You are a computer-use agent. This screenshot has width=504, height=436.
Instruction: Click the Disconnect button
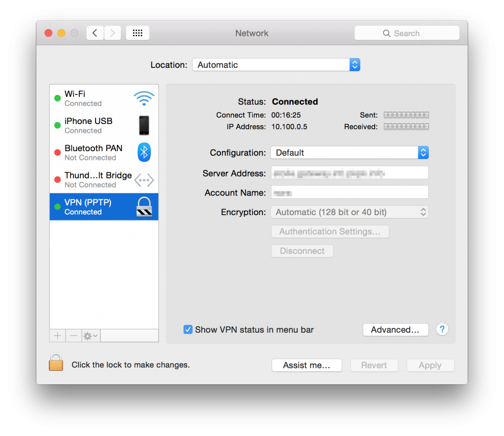302,251
